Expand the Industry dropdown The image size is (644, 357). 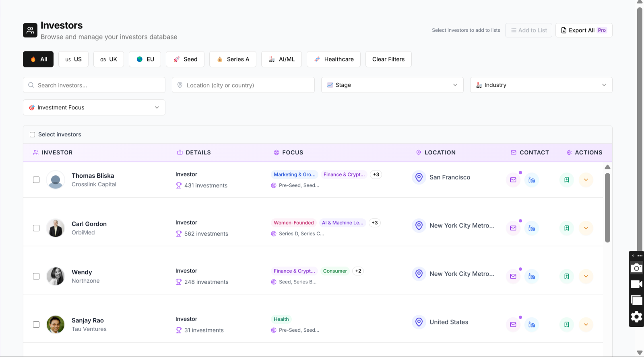tap(541, 85)
